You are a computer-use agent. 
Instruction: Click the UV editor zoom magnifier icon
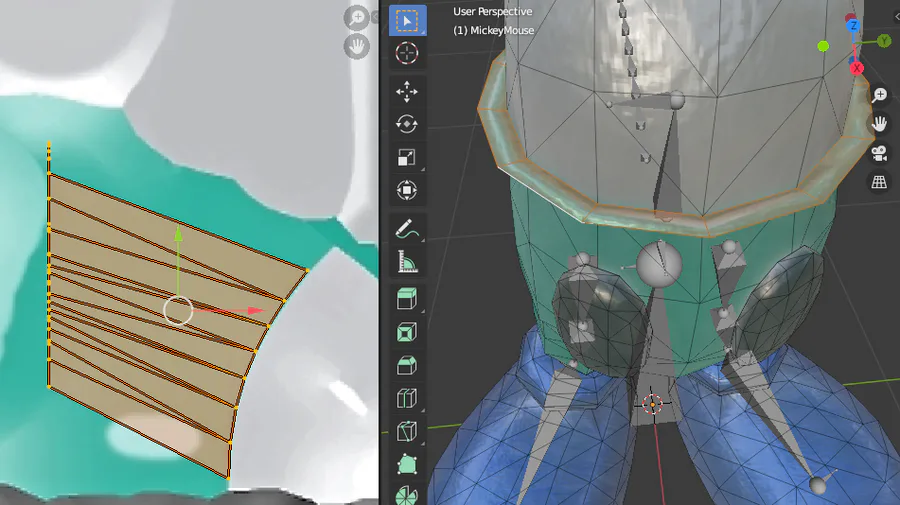[x=356, y=17]
